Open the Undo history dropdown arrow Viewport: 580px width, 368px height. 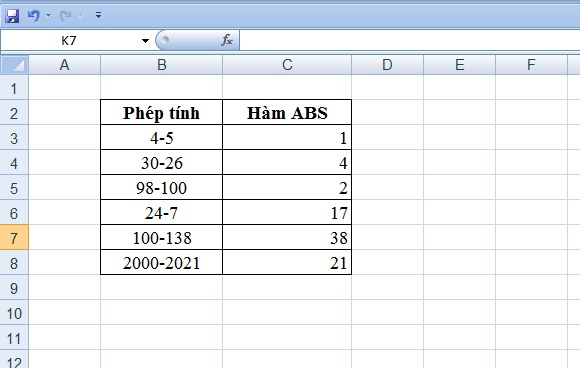(x=48, y=16)
